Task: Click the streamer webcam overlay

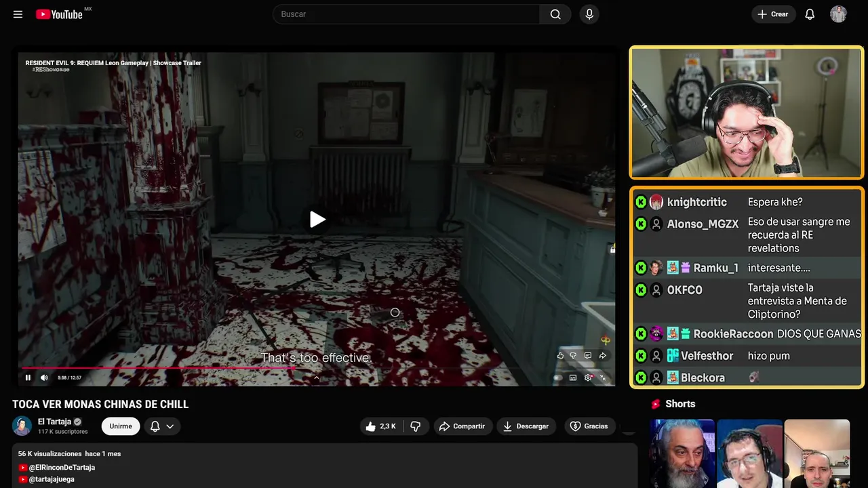Action: 747,113
